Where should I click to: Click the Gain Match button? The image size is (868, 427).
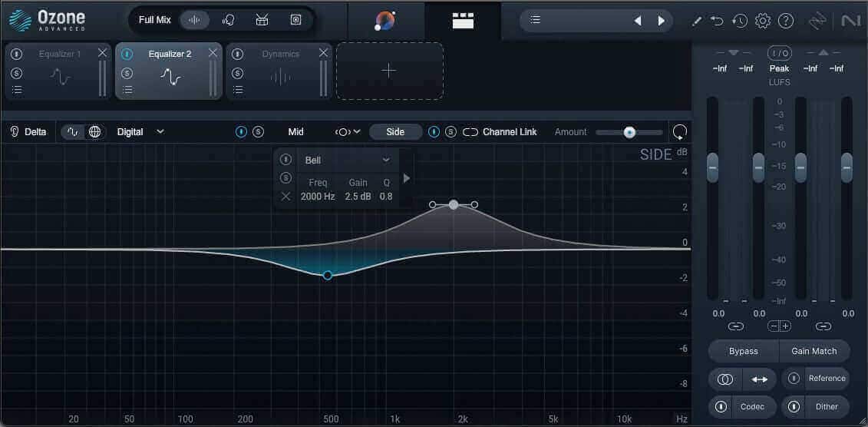click(x=814, y=351)
